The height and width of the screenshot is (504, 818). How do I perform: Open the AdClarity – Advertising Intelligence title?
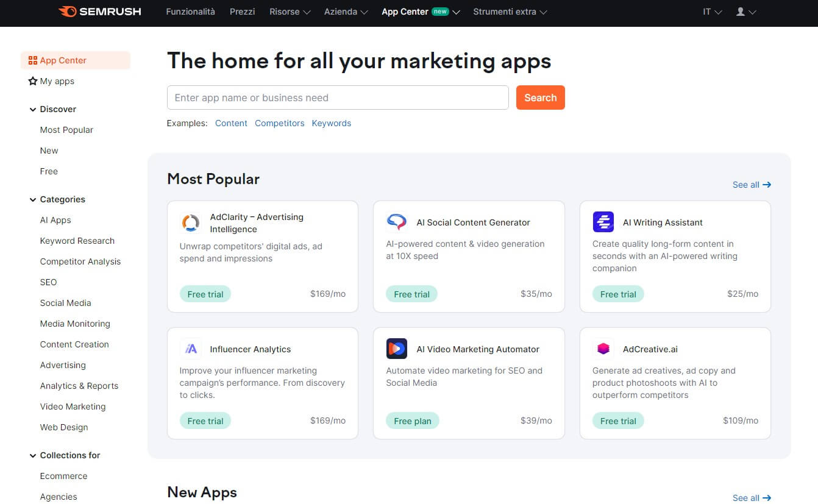257,223
